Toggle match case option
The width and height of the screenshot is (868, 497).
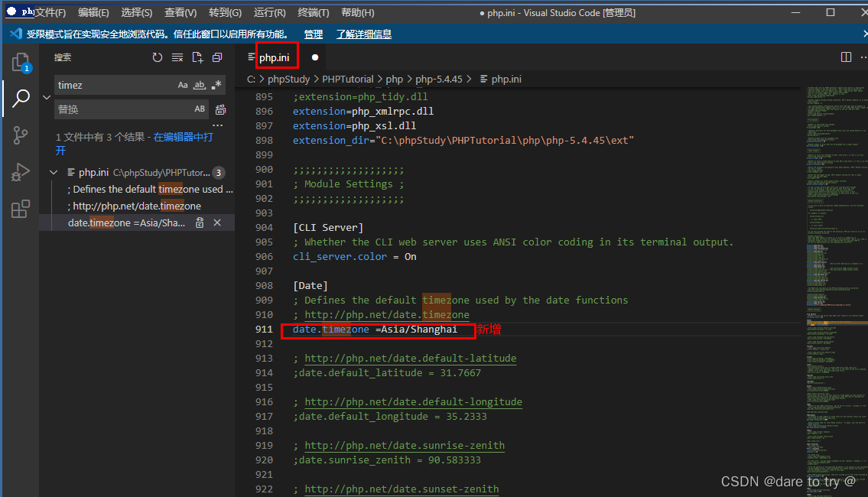click(183, 85)
